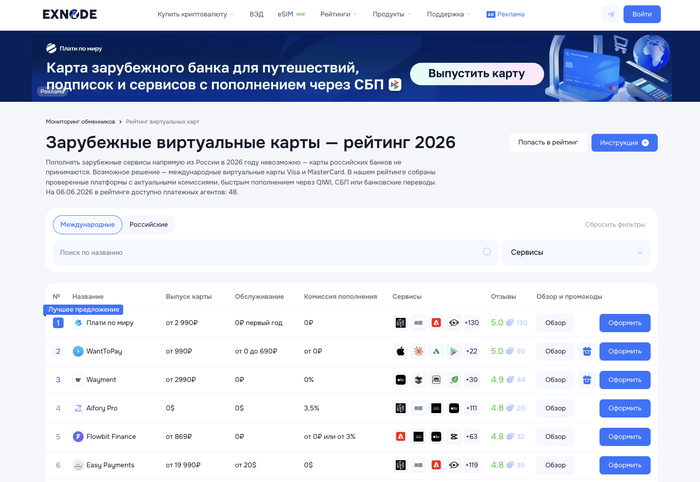Open Обзор for Wayment
The width and height of the screenshot is (700, 482).
coord(555,380)
